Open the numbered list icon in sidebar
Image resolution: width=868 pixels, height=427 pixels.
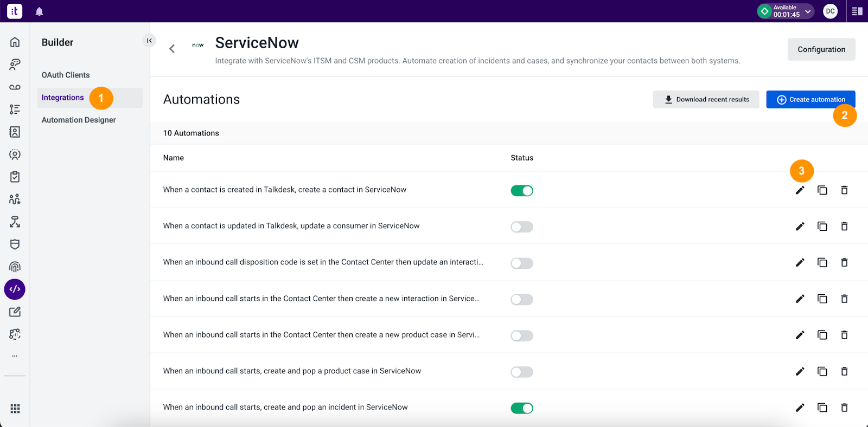point(15,109)
